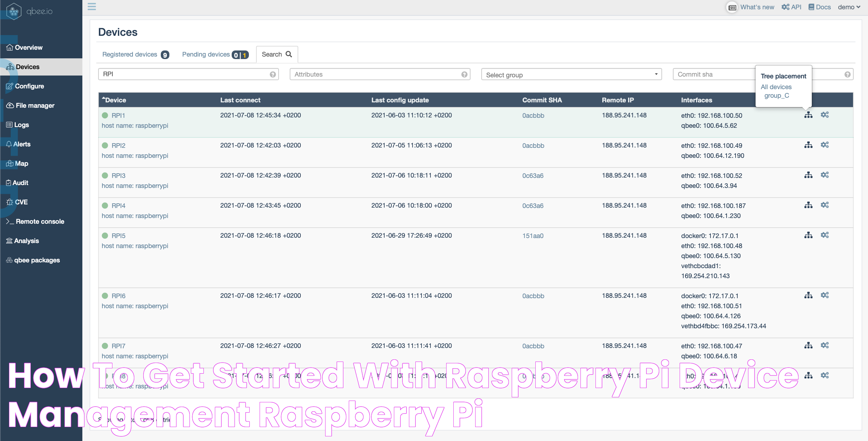The height and width of the screenshot is (441, 868).
Task: Switch to Registered devices tab
Action: (x=130, y=54)
